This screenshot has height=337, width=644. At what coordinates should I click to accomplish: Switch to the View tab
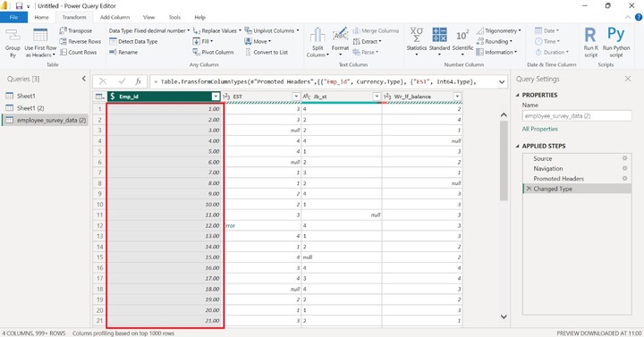click(148, 17)
